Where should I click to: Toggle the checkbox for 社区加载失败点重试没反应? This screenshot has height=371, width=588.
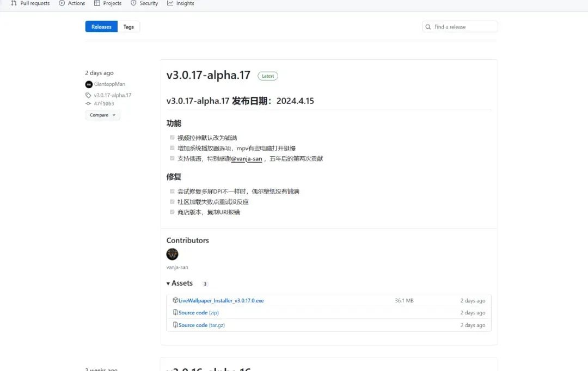172,201
